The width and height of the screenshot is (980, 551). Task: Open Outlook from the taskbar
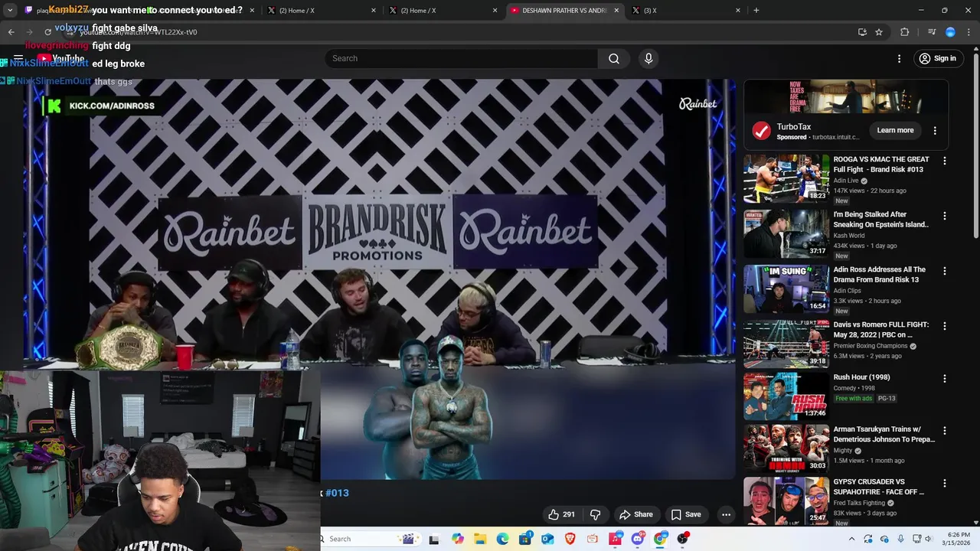tap(547, 539)
